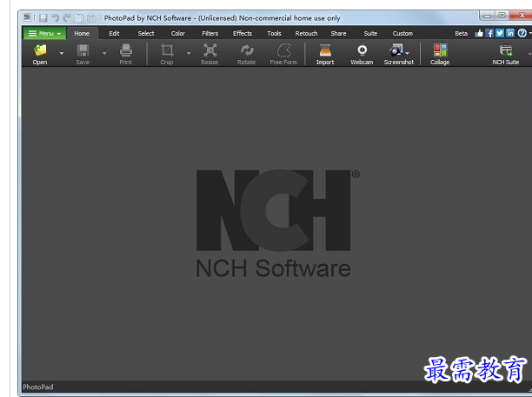532x397 pixels.
Task: Click the title bar undo icon
Action: pyautogui.click(x=55, y=17)
